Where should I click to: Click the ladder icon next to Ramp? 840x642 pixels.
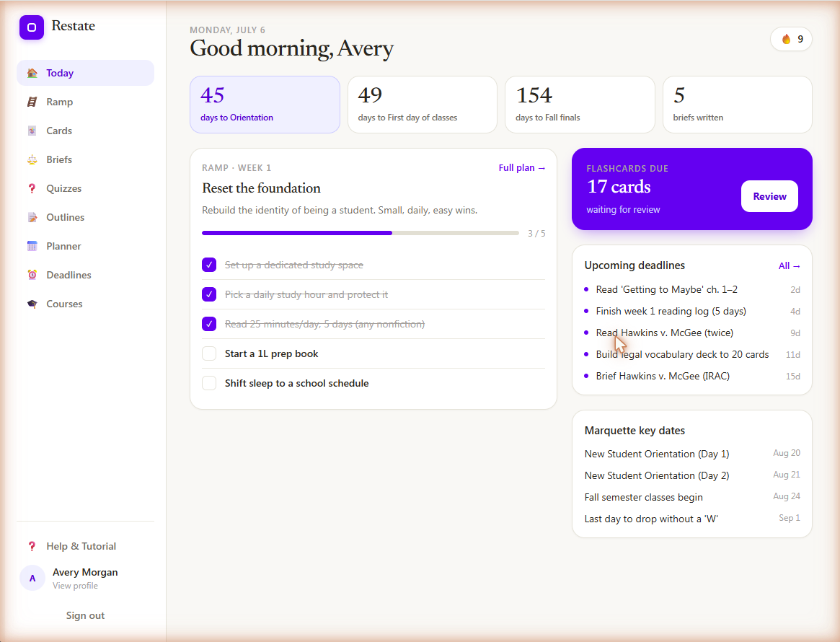pos(32,102)
